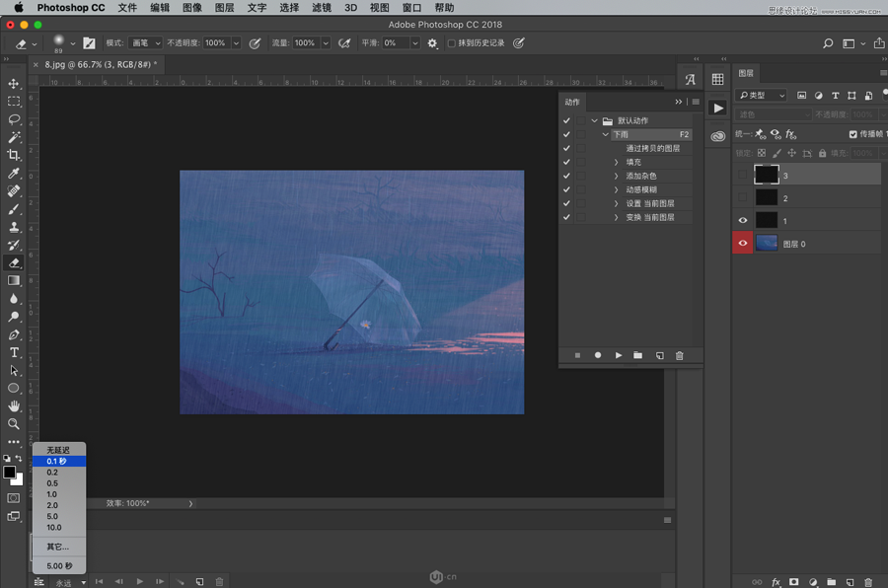The image size is (888, 588).
Task: Hide layer 图层 0 via eye icon
Action: tap(743, 244)
